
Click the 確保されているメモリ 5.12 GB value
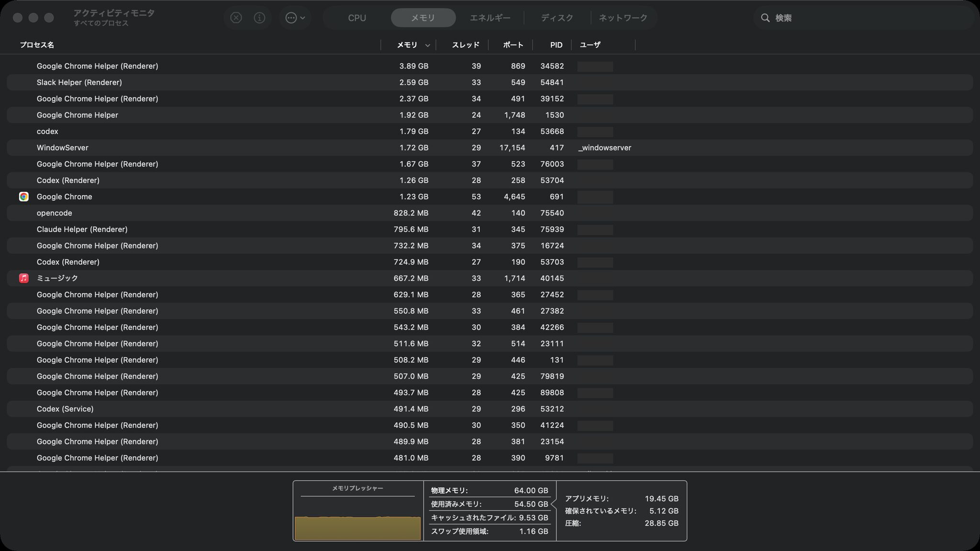pos(664,511)
